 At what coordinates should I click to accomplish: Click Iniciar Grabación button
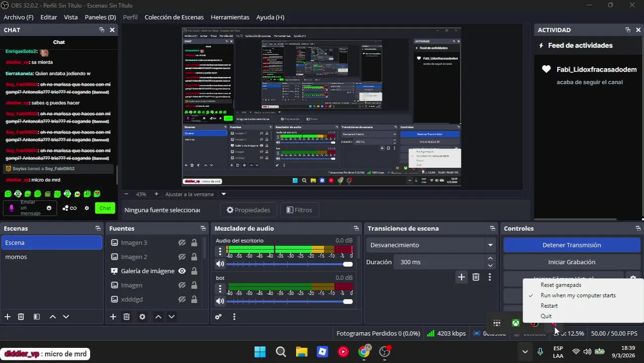[571, 262]
